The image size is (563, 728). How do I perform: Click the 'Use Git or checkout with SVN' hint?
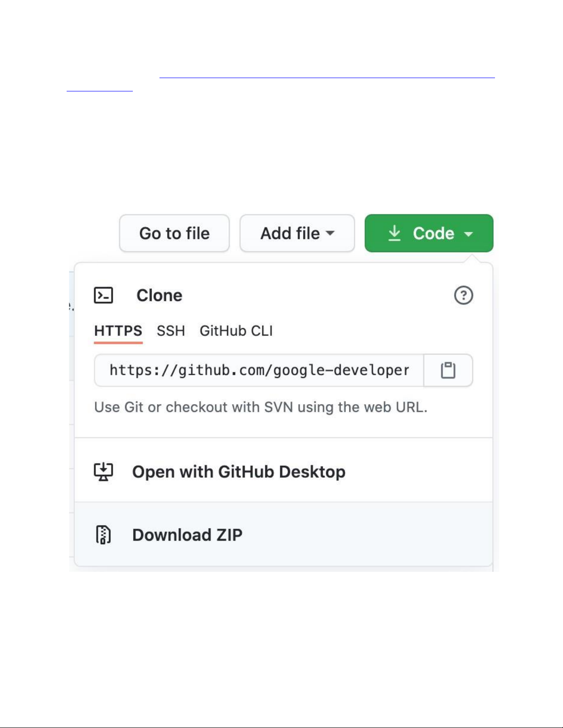(261, 407)
